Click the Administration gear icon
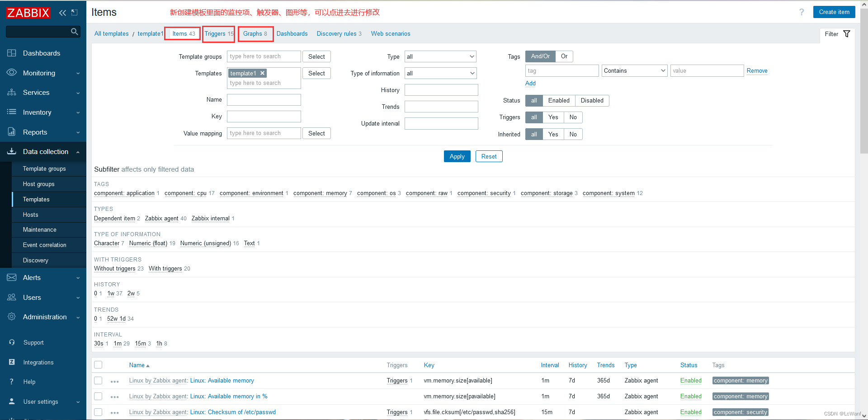The width and height of the screenshot is (868, 420). (x=12, y=317)
